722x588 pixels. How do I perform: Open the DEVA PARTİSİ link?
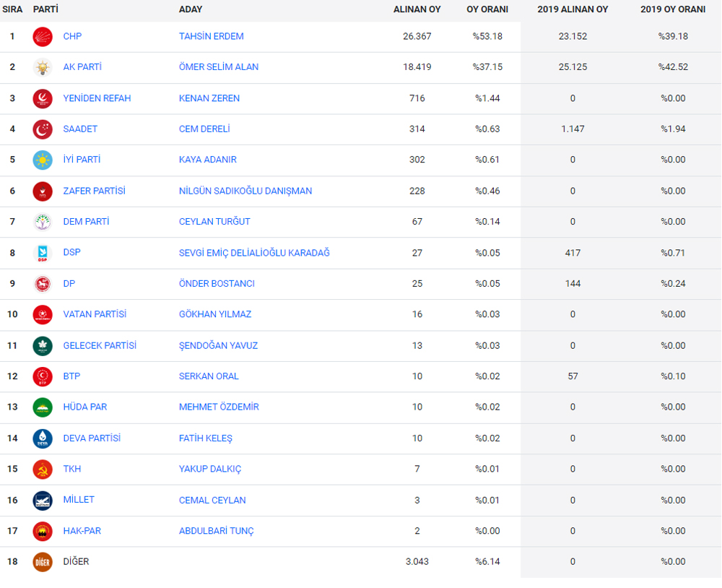(x=92, y=438)
